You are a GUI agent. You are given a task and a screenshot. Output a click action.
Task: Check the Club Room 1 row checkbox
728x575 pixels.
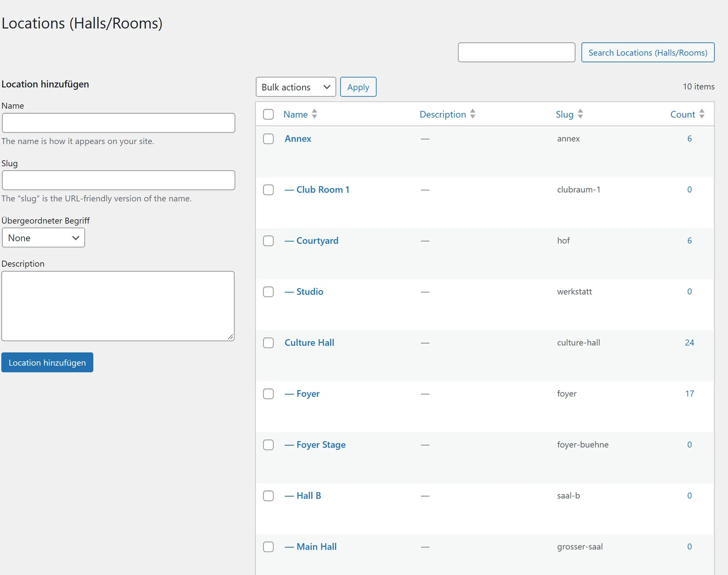tap(268, 190)
